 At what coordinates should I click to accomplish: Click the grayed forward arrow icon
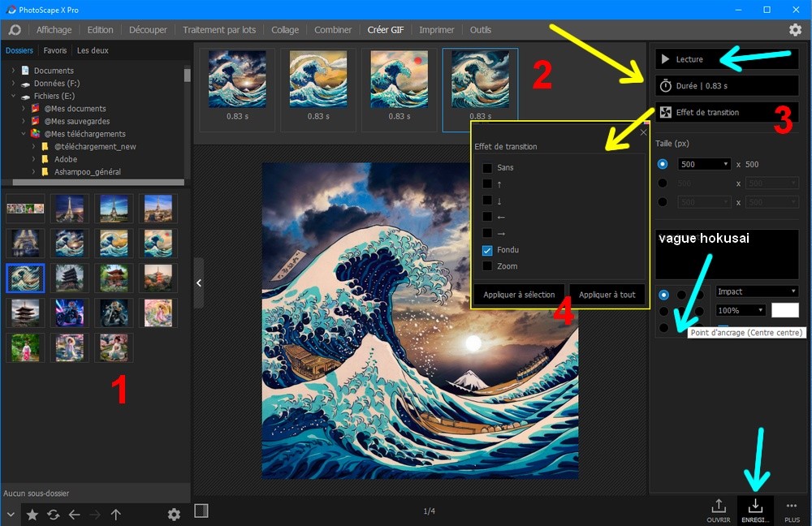pos(95,514)
